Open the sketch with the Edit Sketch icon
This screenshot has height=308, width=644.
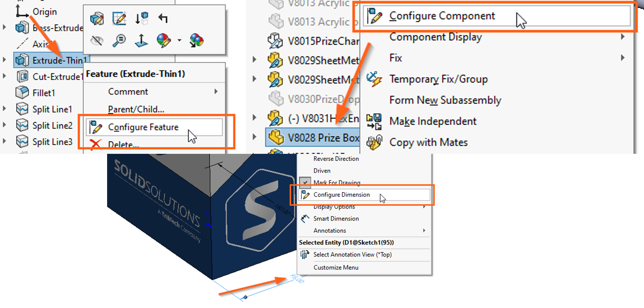coord(119,19)
